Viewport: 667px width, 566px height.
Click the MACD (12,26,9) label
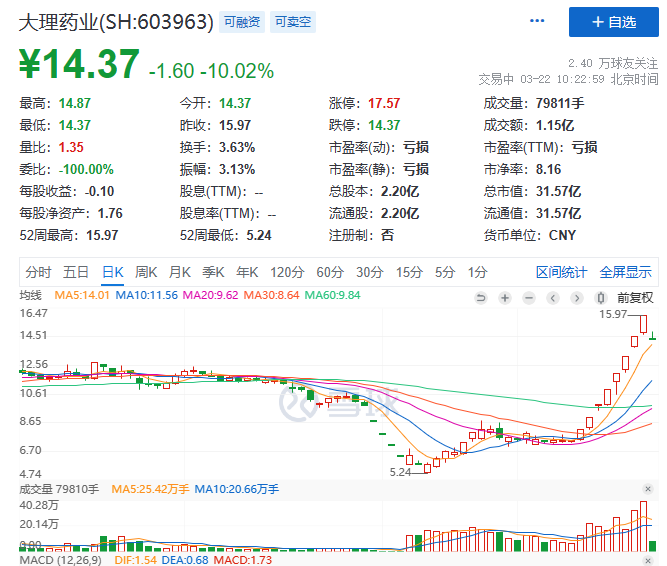click(61, 560)
